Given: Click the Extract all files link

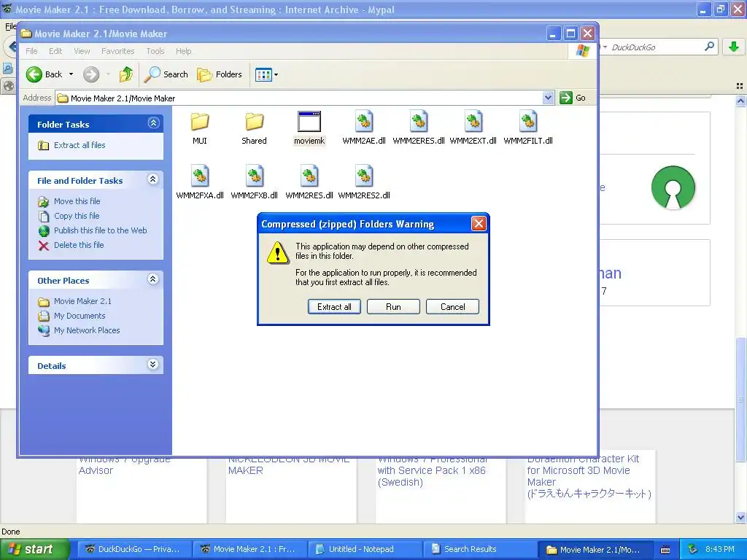Looking at the screenshot, I should (x=80, y=145).
